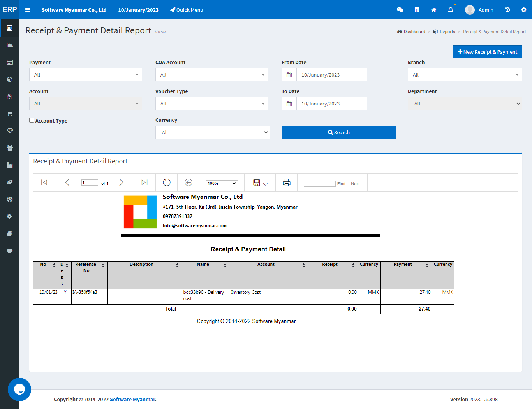The image size is (532, 409).
Task: Print the report
Action: tap(287, 182)
